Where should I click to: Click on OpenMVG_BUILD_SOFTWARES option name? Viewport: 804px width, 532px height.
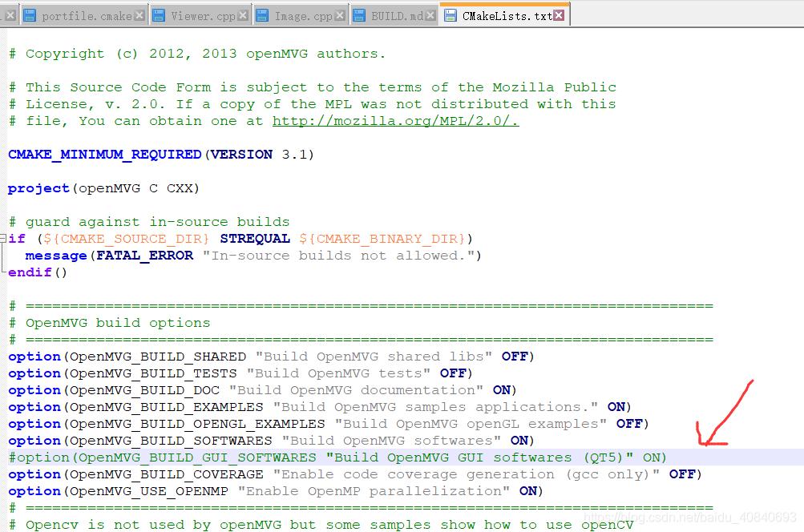coord(171,441)
